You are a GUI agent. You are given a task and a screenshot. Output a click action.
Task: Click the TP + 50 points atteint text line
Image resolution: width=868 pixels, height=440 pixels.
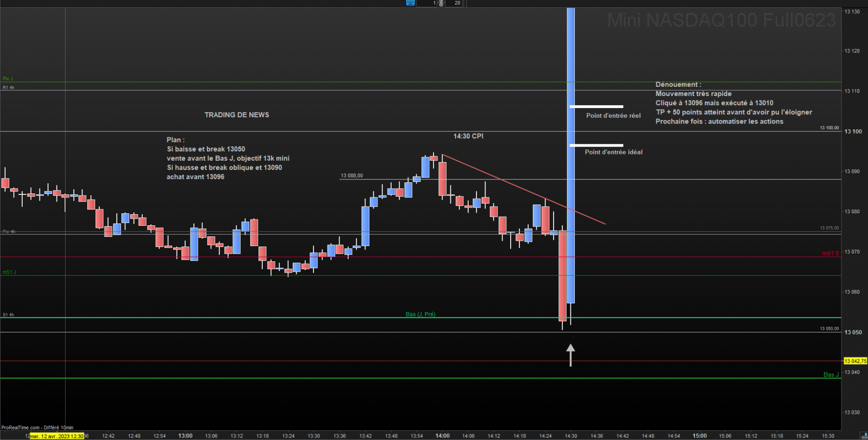pyautogui.click(x=733, y=112)
